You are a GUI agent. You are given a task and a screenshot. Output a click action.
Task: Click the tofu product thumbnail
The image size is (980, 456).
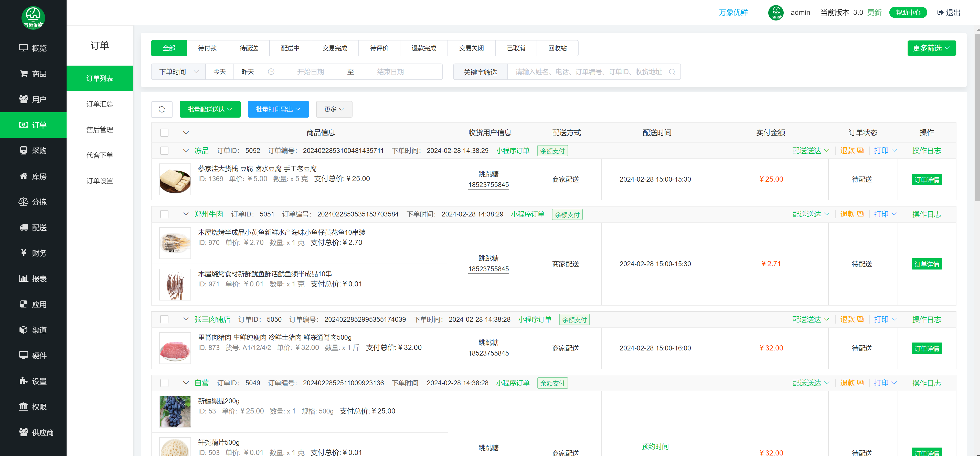175,179
